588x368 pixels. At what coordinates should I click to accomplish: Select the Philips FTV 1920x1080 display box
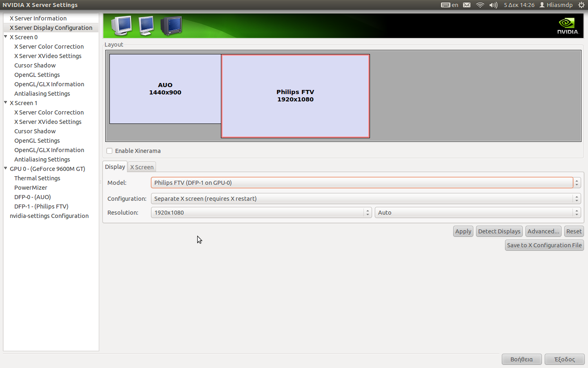(295, 96)
